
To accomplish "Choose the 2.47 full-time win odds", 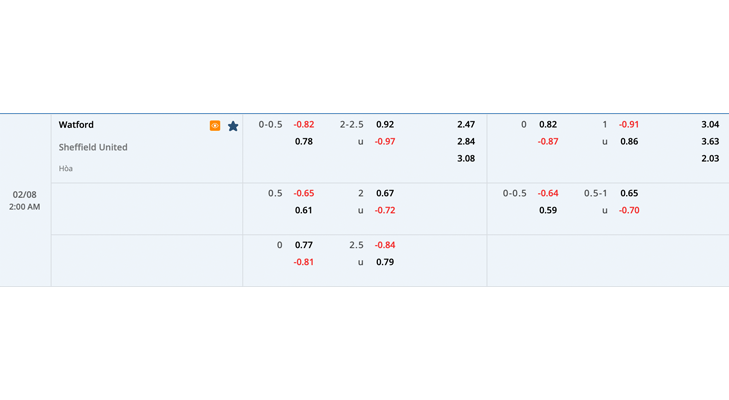I will click(466, 125).
